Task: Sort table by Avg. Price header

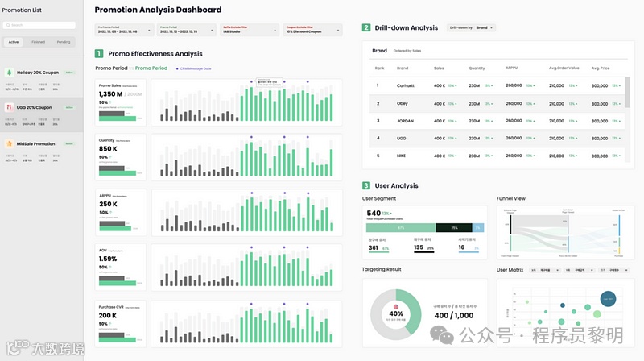Action: [601, 68]
